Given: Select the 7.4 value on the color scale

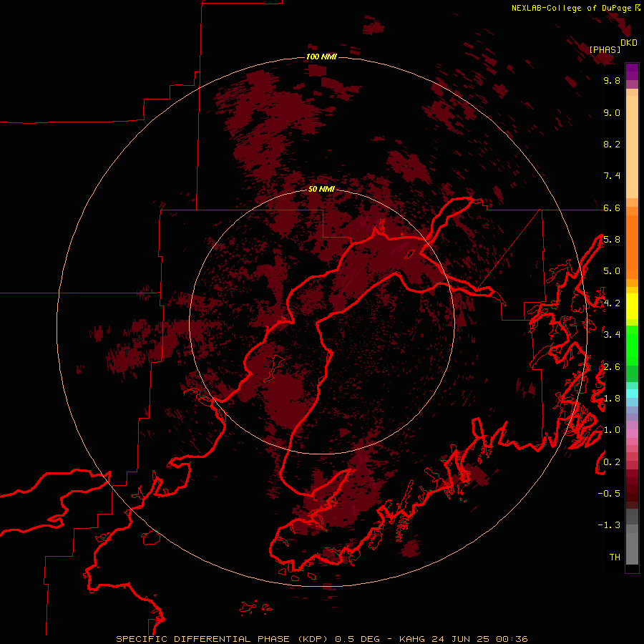Looking at the screenshot, I should point(612,176).
